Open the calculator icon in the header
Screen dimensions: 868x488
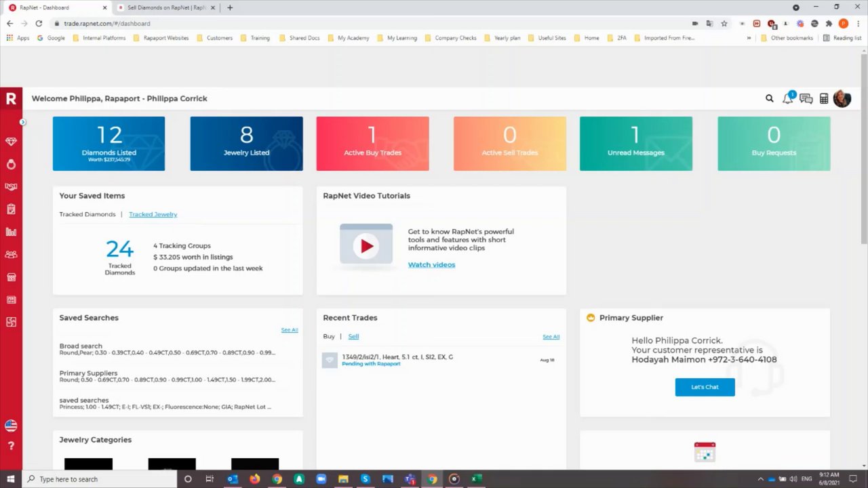point(824,98)
